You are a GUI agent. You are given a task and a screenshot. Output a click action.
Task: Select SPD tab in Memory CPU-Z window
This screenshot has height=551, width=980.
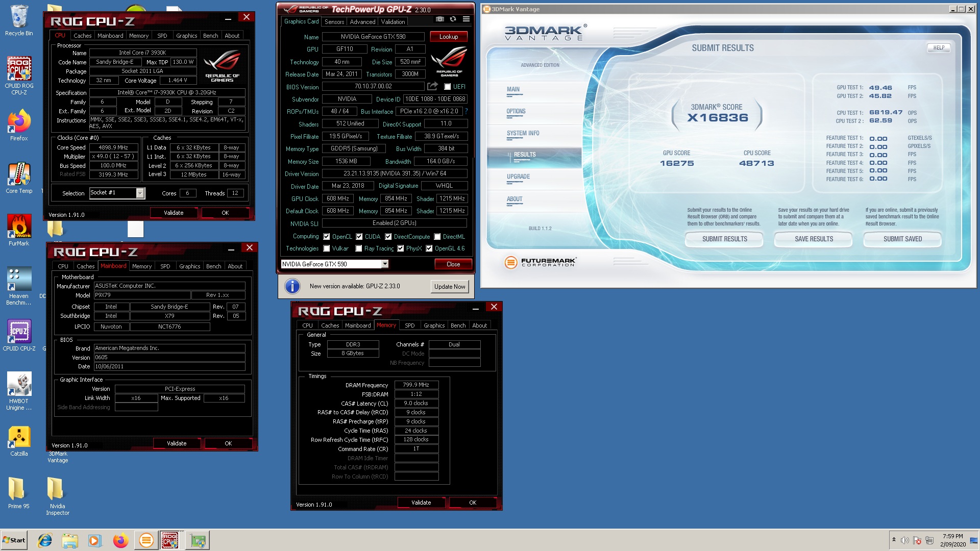pyautogui.click(x=409, y=325)
